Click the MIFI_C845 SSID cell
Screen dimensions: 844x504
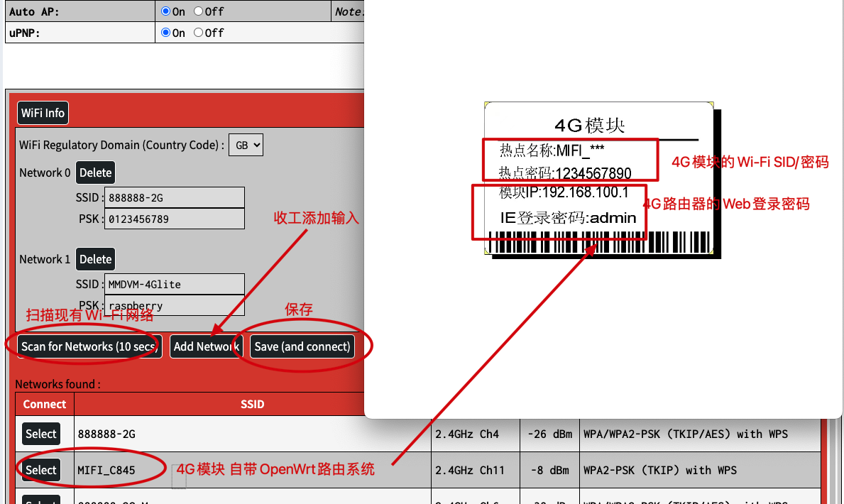point(253,470)
